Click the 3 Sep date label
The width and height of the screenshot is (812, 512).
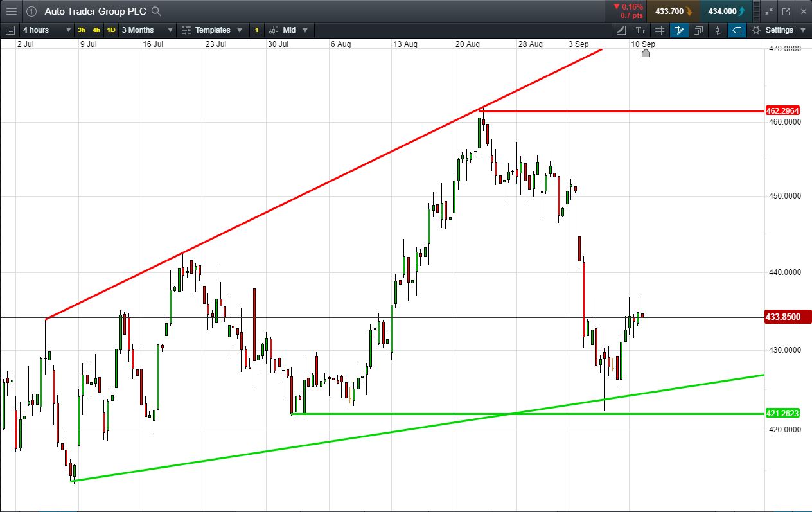(x=579, y=44)
